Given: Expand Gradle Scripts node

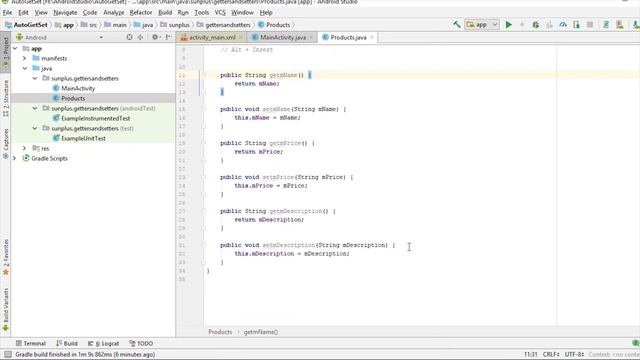Looking at the screenshot, I should [x=15, y=158].
